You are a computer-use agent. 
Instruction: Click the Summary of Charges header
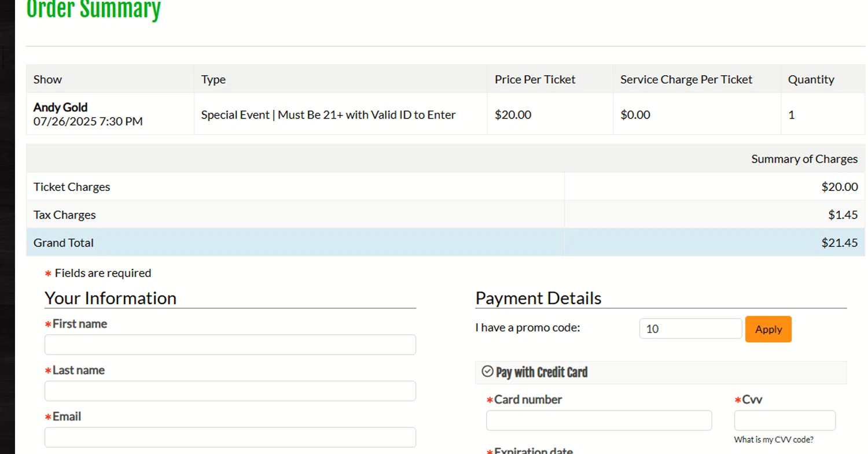point(804,158)
